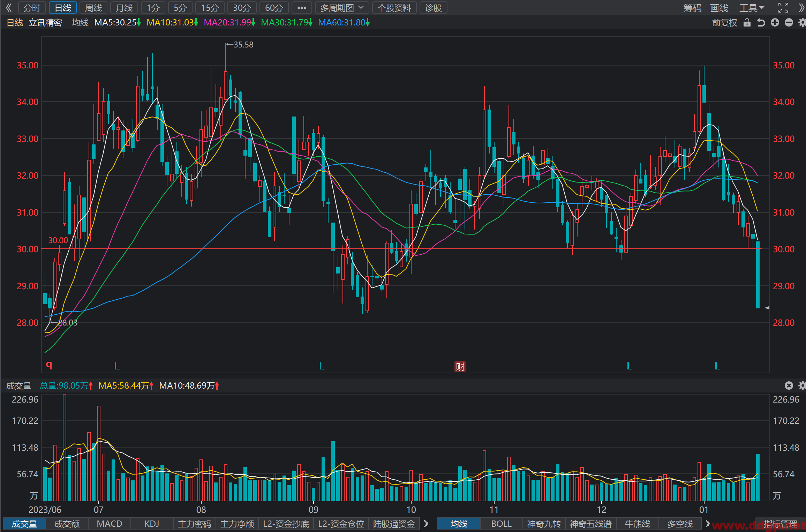The width and height of the screenshot is (806, 532).
Task: Select 神奇五线谱 indicator tab
Action: 591,524
